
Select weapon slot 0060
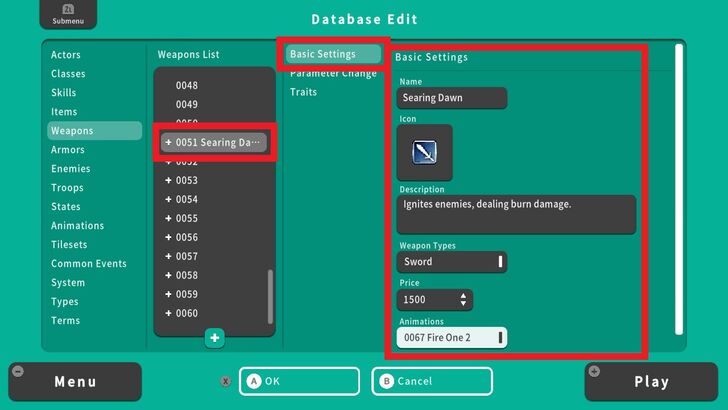point(187,313)
